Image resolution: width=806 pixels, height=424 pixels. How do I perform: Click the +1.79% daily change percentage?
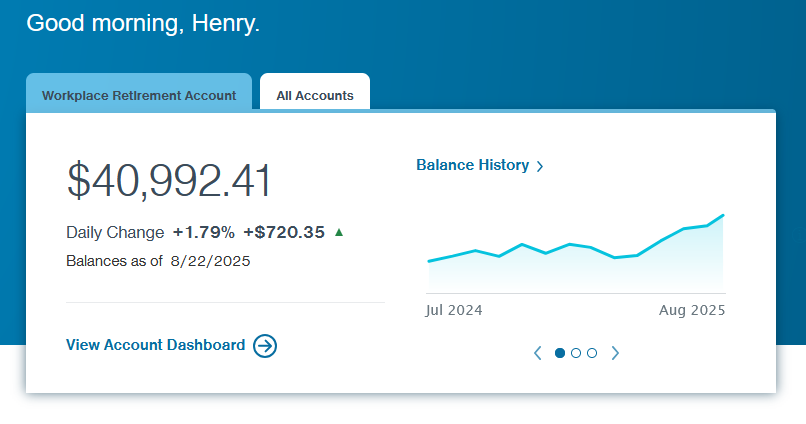coord(204,232)
